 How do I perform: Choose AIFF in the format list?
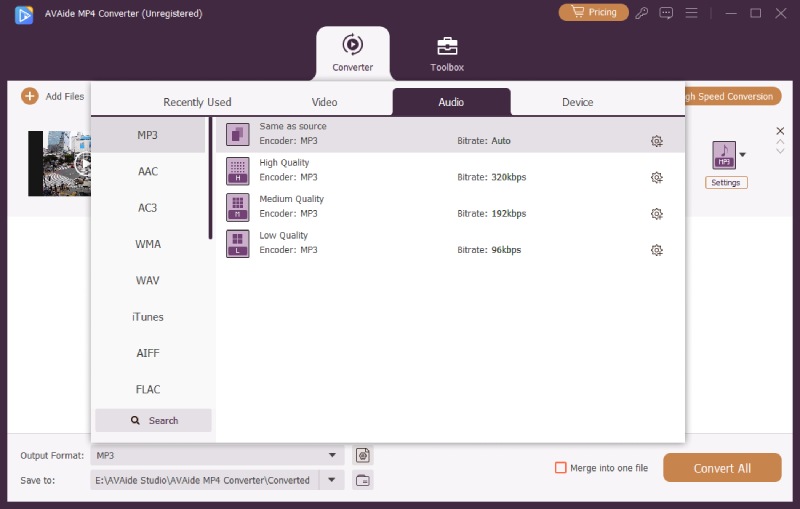point(148,353)
